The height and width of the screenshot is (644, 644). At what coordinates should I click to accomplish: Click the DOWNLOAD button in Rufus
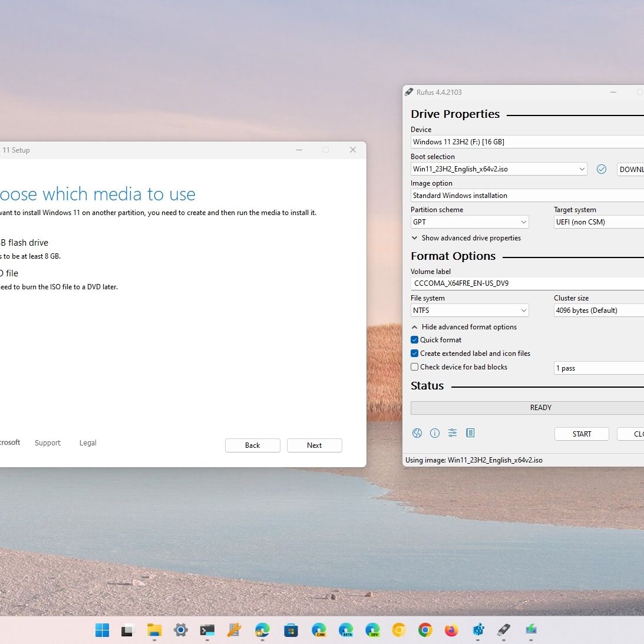click(630, 169)
